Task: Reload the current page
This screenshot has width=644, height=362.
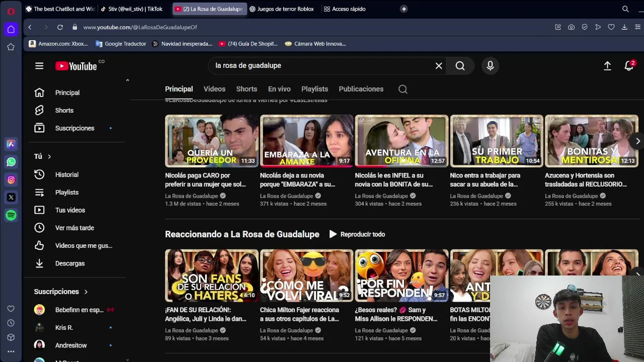Action: [60, 27]
